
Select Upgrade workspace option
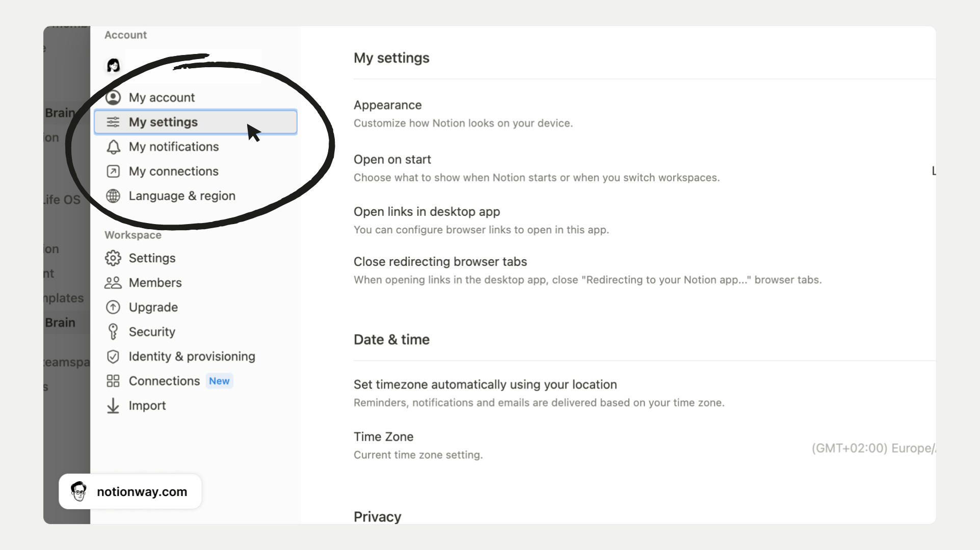[153, 307]
